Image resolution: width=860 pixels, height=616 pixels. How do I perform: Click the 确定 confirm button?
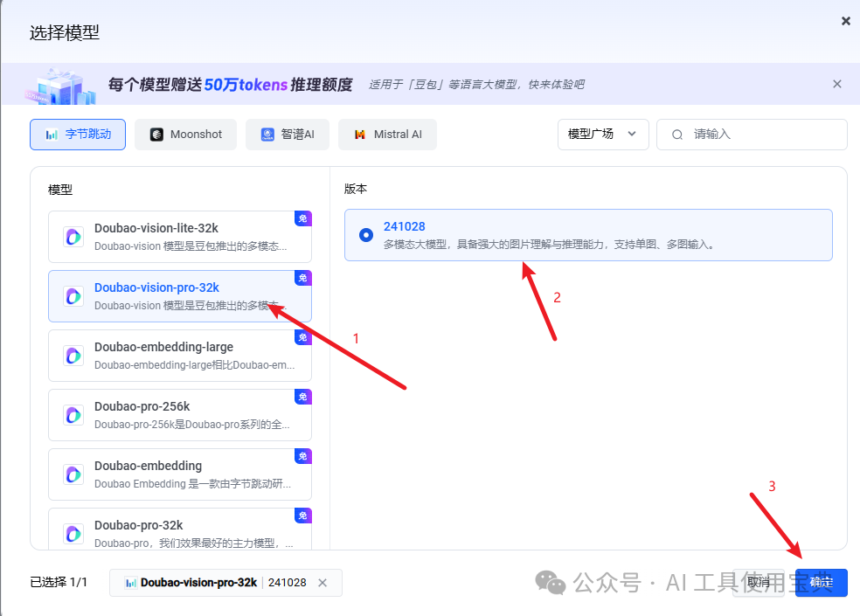821,583
